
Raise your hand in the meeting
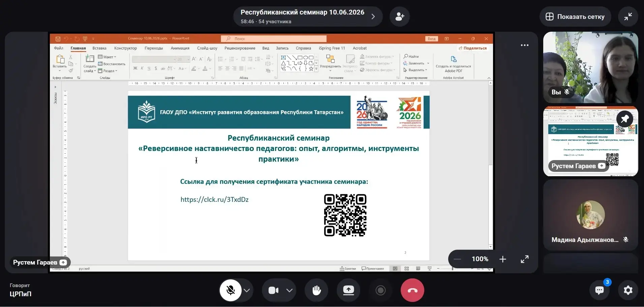click(x=316, y=290)
